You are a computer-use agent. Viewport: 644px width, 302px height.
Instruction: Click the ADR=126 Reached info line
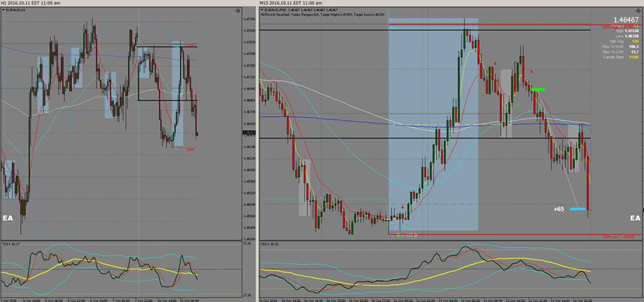pos(323,14)
